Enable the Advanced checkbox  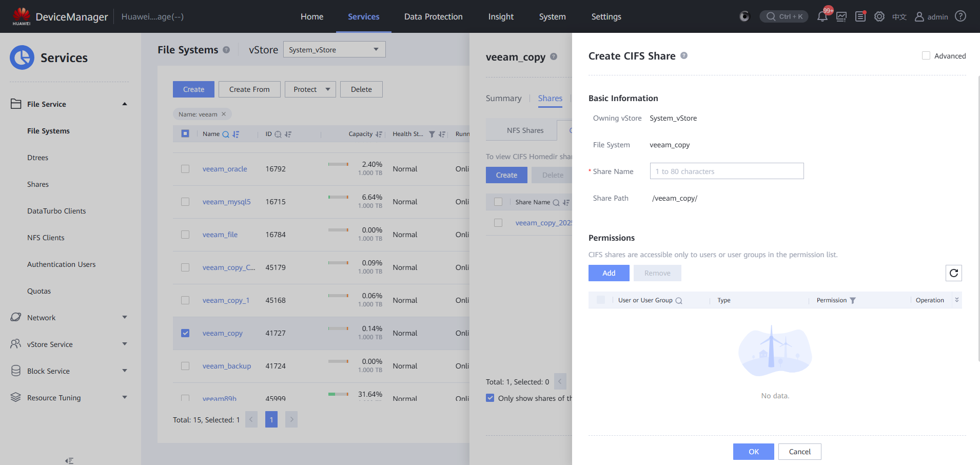point(926,56)
